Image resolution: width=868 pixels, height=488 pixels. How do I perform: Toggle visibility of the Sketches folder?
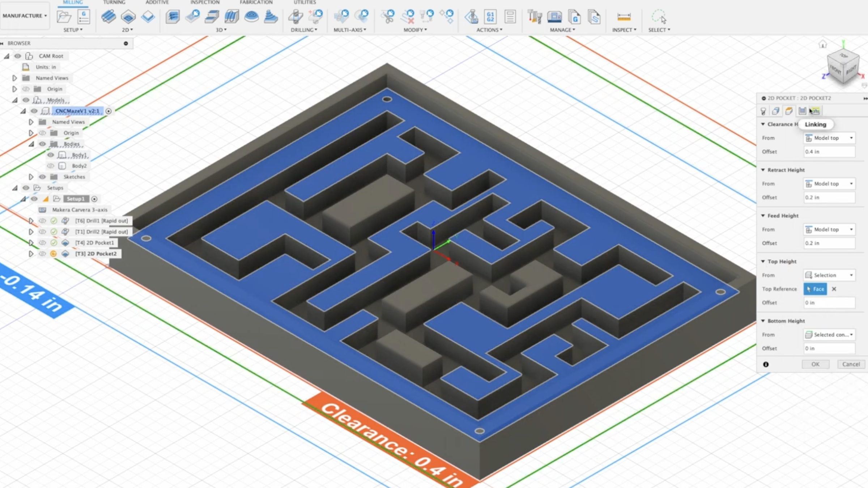click(x=42, y=177)
